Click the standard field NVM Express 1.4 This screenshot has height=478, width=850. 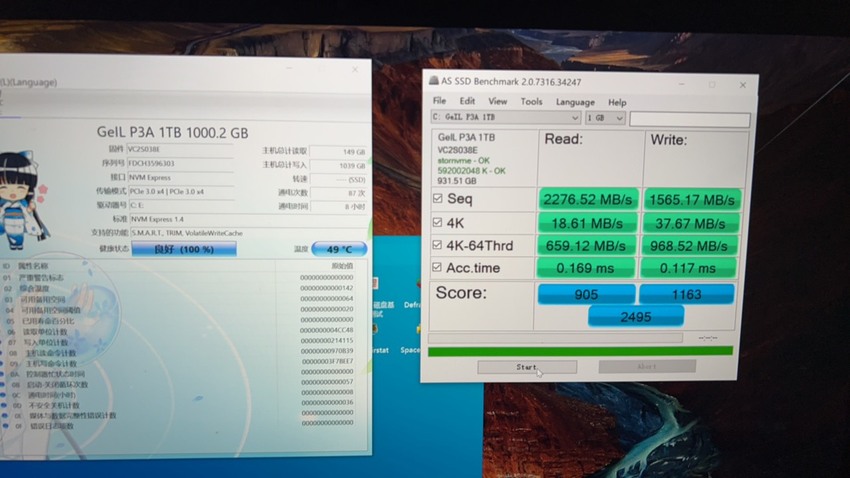(247, 219)
